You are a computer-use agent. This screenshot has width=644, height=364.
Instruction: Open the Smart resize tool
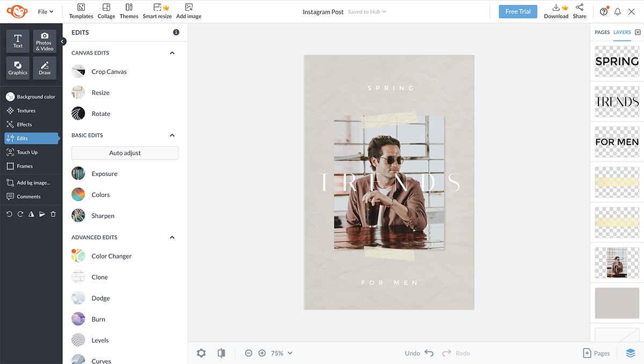157,11
